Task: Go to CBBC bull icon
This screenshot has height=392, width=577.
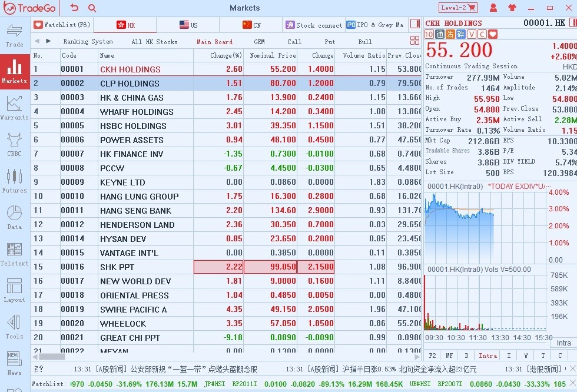Action: click(15, 144)
